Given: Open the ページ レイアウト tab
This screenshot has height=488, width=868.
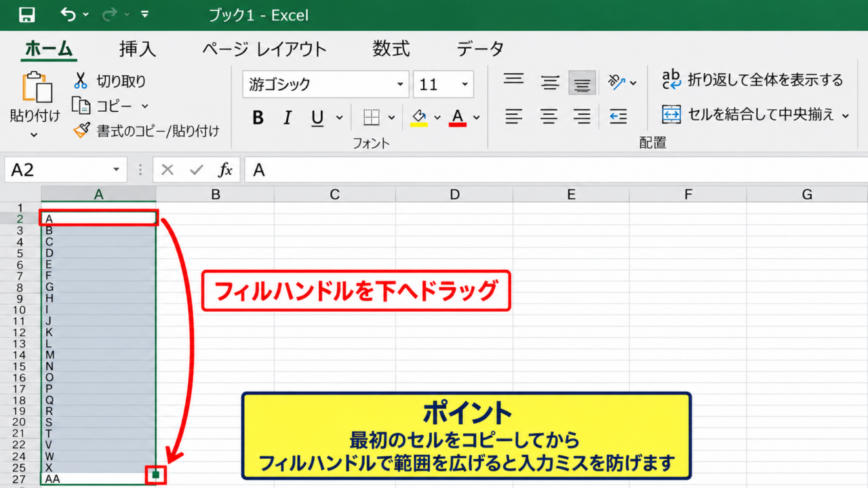Looking at the screenshot, I should coord(264,49).
